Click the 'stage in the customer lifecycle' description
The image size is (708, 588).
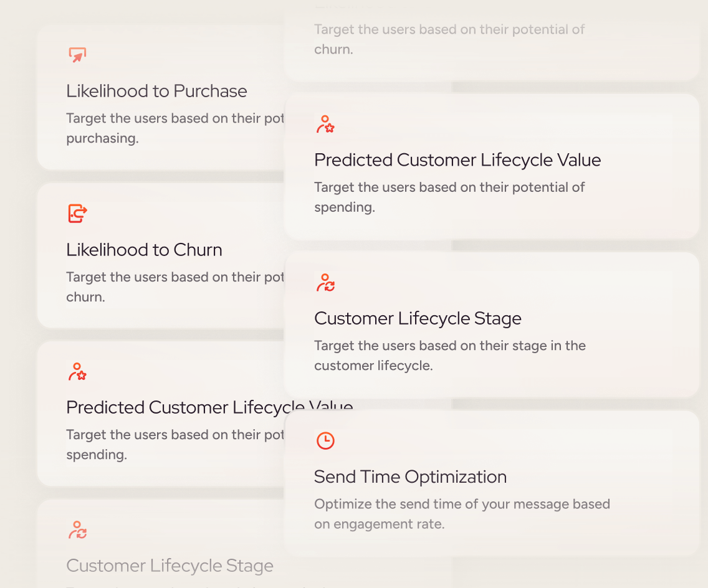(x=449, y=355)
